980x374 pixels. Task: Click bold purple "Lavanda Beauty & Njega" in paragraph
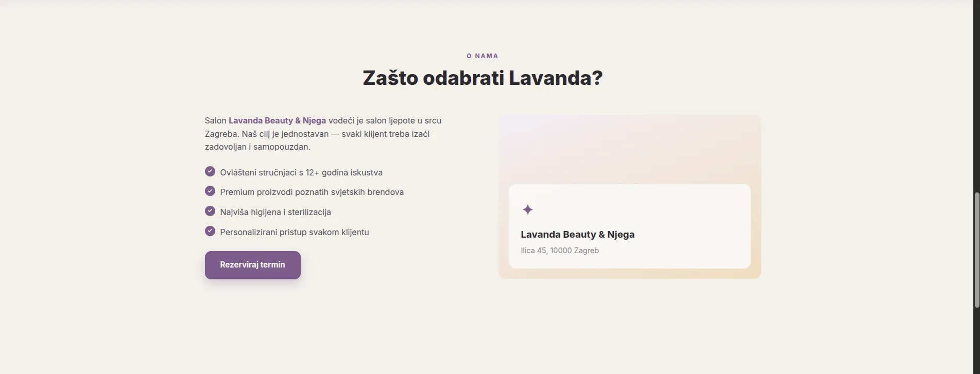(x=277, y=120)
